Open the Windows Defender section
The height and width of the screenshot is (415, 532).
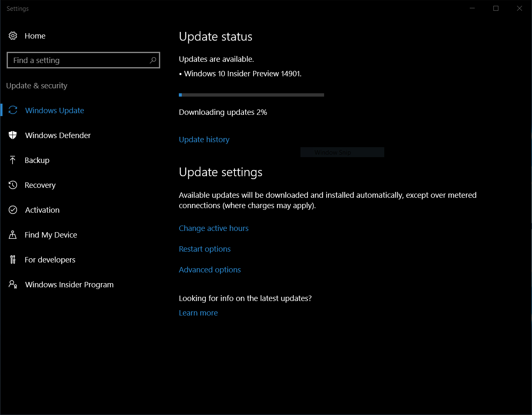point(58,136)
